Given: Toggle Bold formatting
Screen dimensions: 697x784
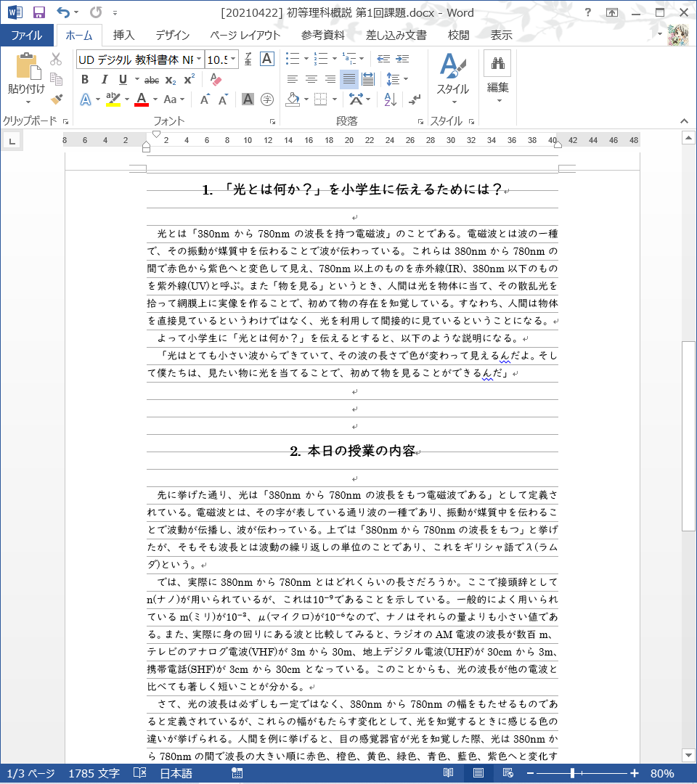Looking at the screenshot, I should (x=85, y=80).
